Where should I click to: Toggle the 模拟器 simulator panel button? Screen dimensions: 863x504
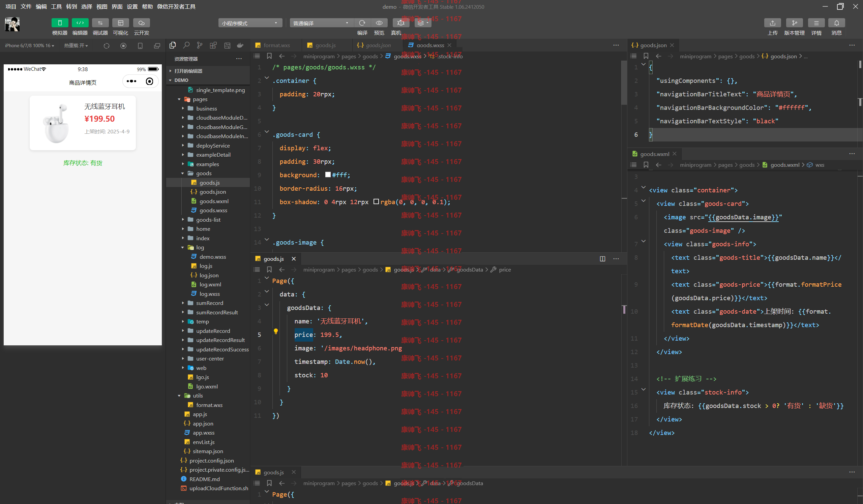pyautogui.click(x=60, y=23)
